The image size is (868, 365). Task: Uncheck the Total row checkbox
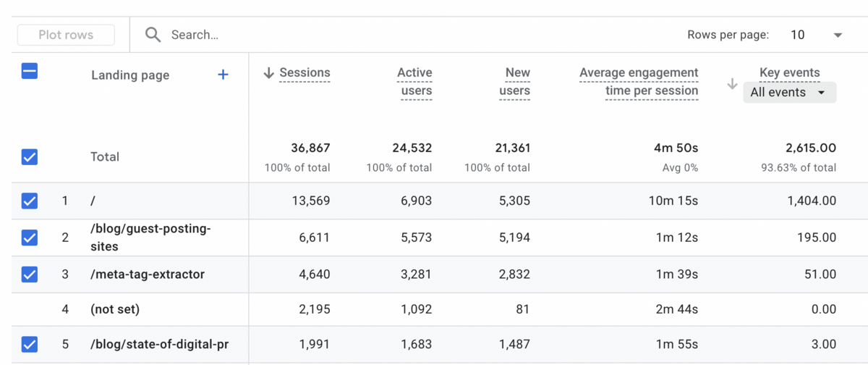click(x=30, y=156)
